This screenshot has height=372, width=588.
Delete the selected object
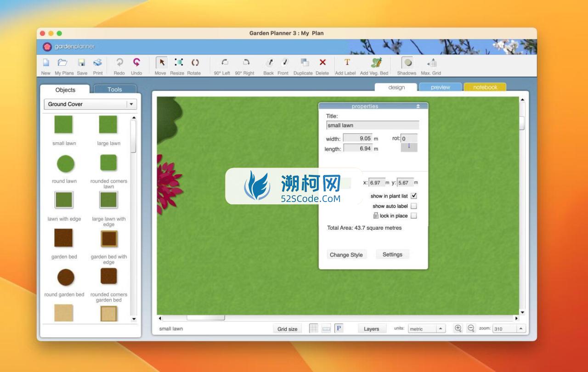pos(322,62)
